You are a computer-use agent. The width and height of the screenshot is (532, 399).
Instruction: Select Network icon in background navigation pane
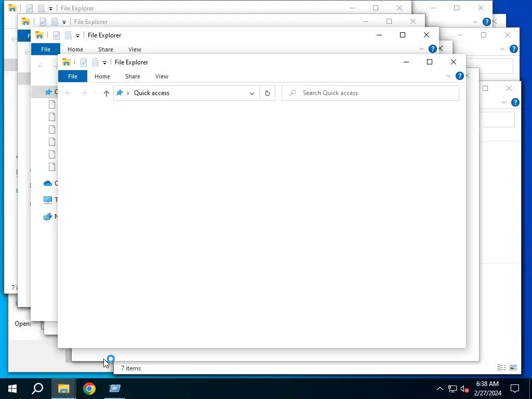(48, 217)
